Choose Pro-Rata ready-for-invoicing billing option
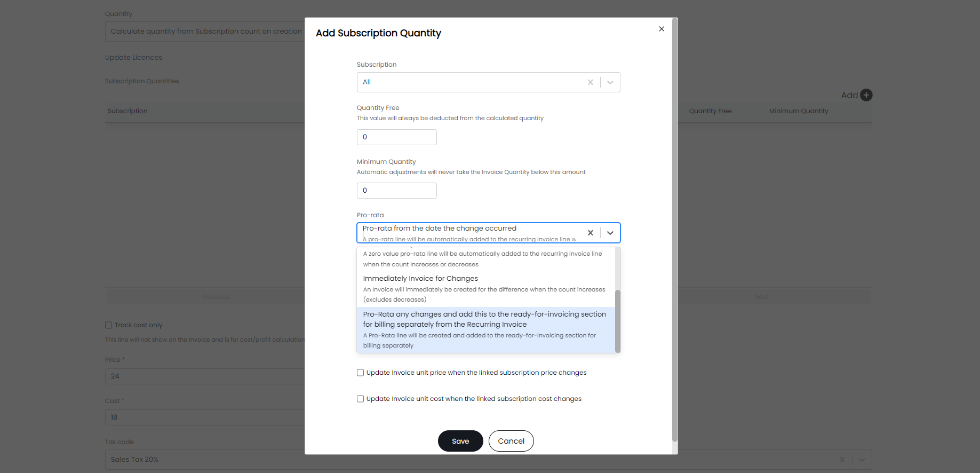Screen dimensions: 980x473 pyautogui.click(x=485, y=329)
